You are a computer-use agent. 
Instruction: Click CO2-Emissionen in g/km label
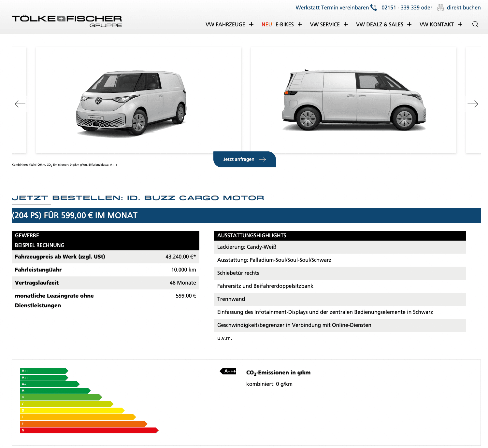tap(278, 373)
